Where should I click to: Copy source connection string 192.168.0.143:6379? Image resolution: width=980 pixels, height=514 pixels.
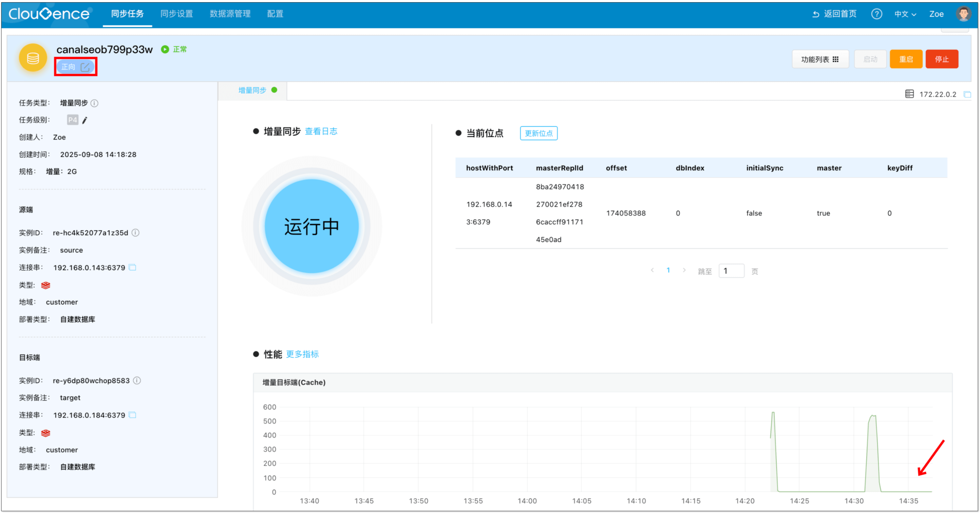(132, 267)
